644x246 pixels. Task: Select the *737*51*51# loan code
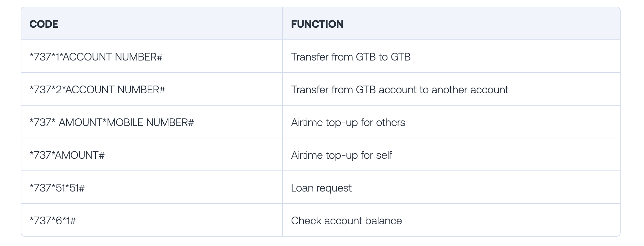tap(57, 188)
